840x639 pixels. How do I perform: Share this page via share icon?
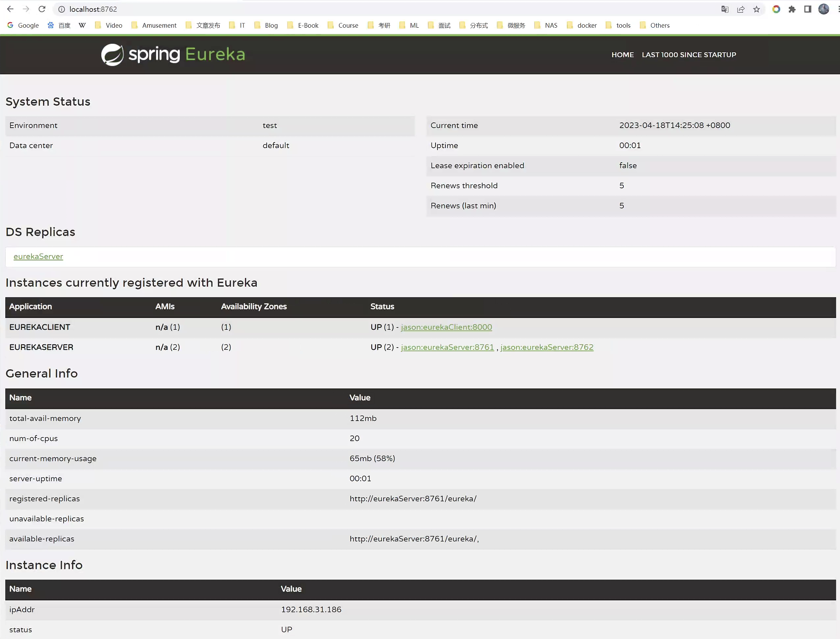[741, 9]
